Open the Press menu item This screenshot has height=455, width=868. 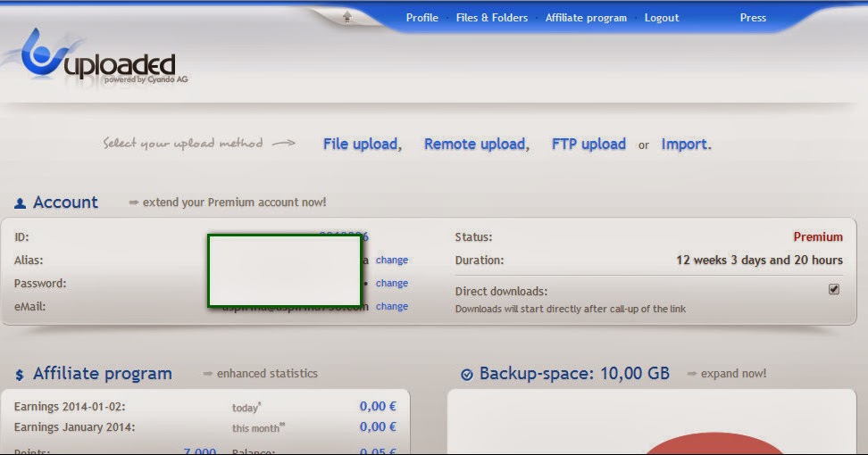pos(753,18)
